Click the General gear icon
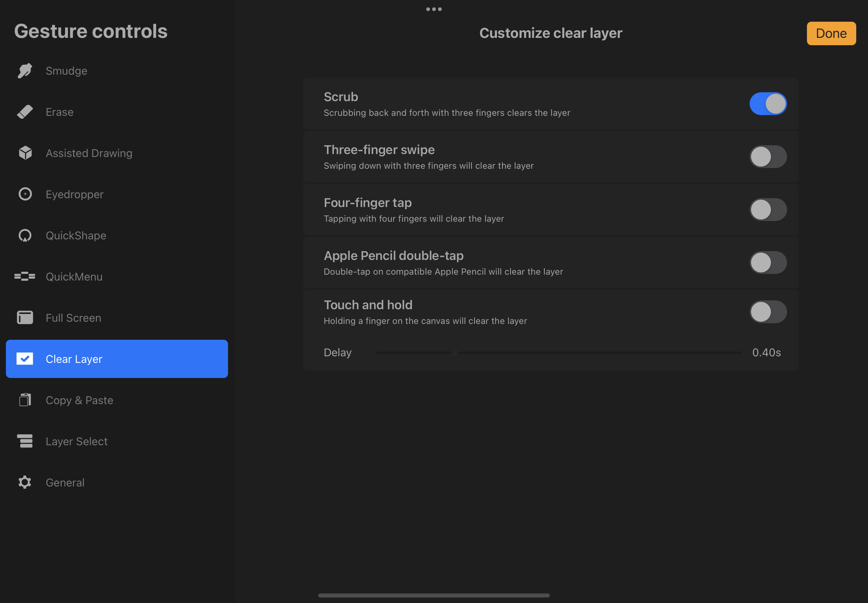This screenshot has width=868, height=603. pyautogui.click(x=25, y=482)
